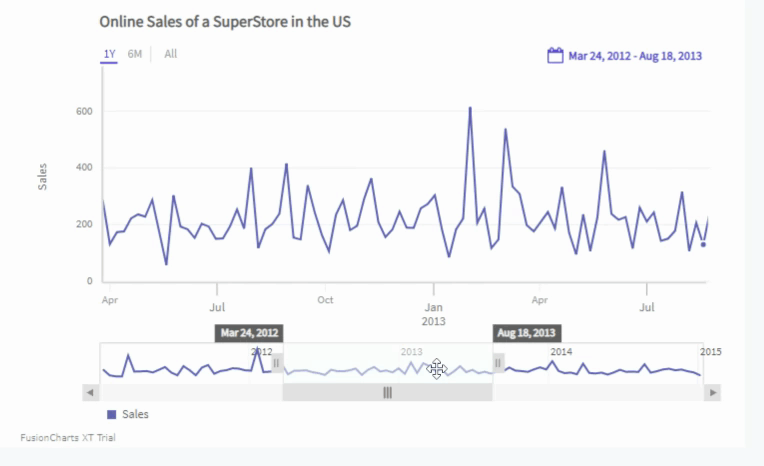Open the Mar 24, 2012 - Aug 18, 2013 date picker
Image resolution: width=764 pixels, height=466 pixels.
click(x=635, y=56)
